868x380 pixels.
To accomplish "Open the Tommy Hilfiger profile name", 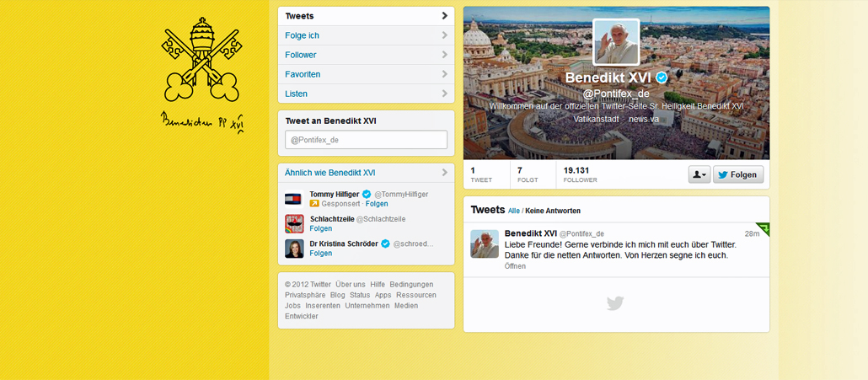I will 335,194.
